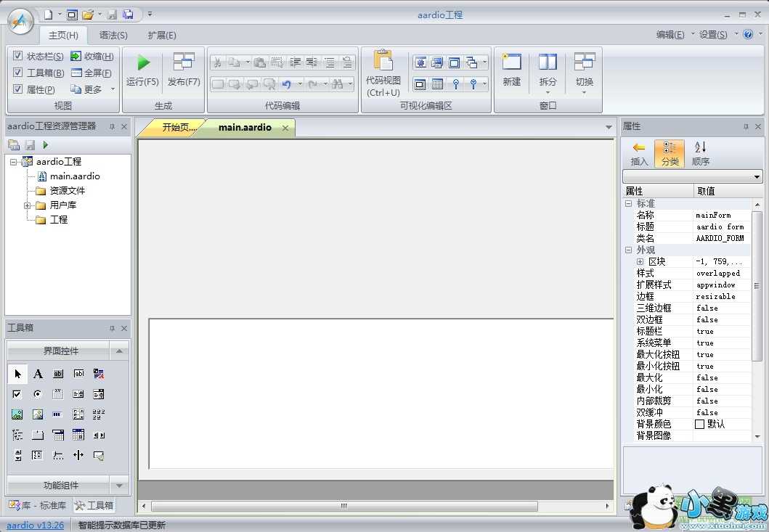
Task: Switch to the 库 - 标准库 bottom tab
Action: (38, 505)
